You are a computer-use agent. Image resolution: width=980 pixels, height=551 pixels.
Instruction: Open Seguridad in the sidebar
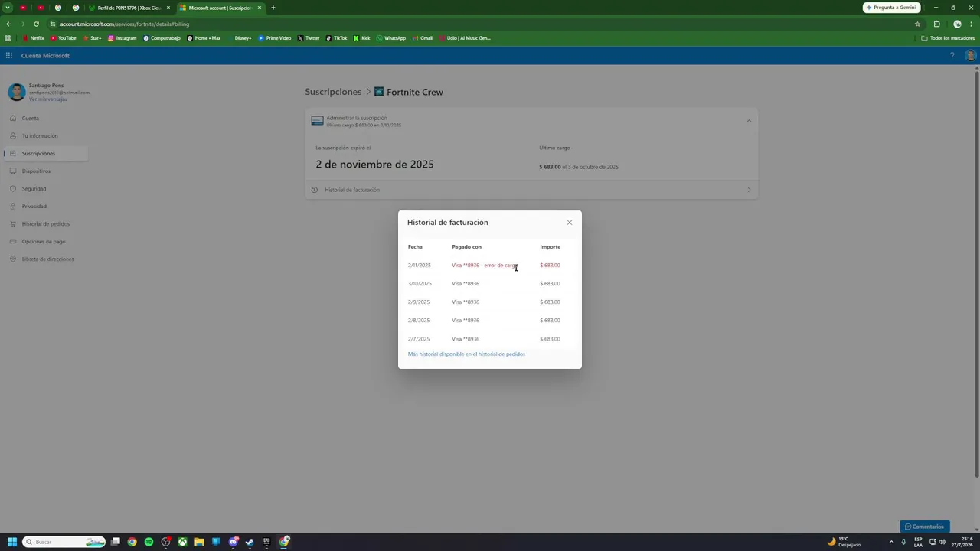34,189
